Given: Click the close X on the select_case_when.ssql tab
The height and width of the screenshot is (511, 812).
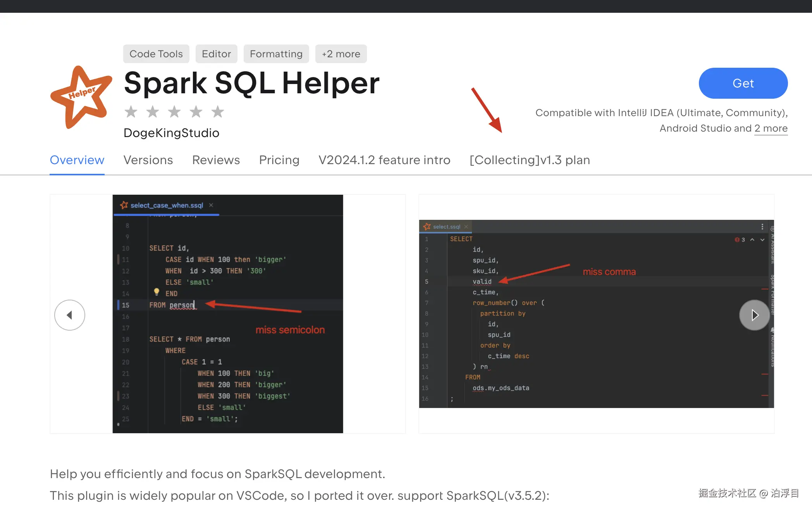Looking at the screenshot, I should [x=211, y=205].
